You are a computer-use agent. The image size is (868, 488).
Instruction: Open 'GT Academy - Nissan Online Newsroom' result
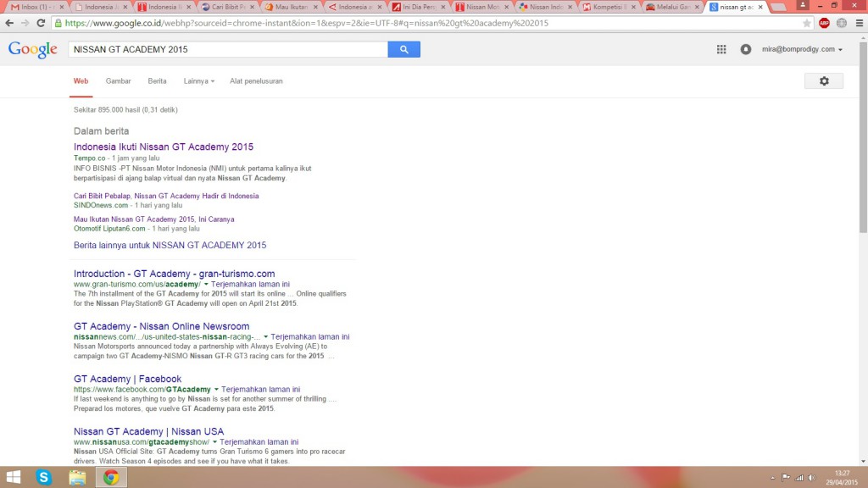pyautogui.click(x=162, y=326)
